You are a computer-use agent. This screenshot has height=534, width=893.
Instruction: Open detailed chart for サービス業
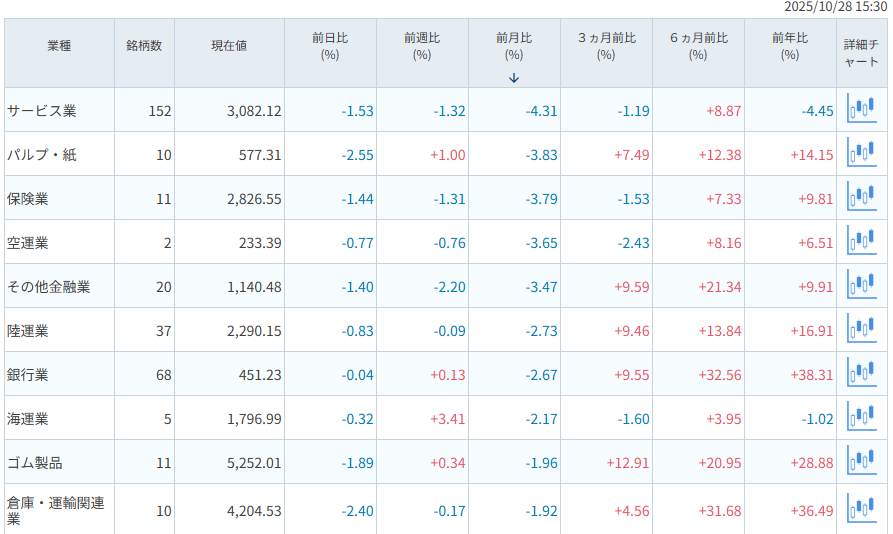[x=861, y=108]
